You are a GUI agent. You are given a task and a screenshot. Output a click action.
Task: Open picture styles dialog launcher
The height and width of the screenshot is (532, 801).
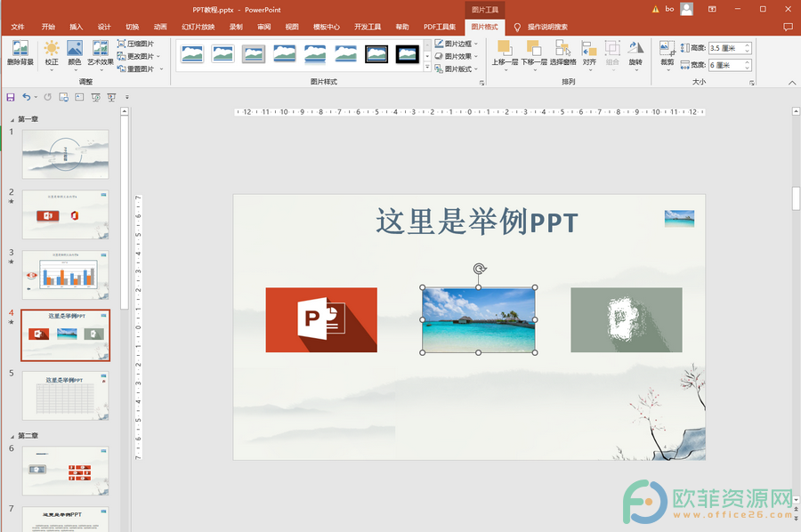click(481, 83)
